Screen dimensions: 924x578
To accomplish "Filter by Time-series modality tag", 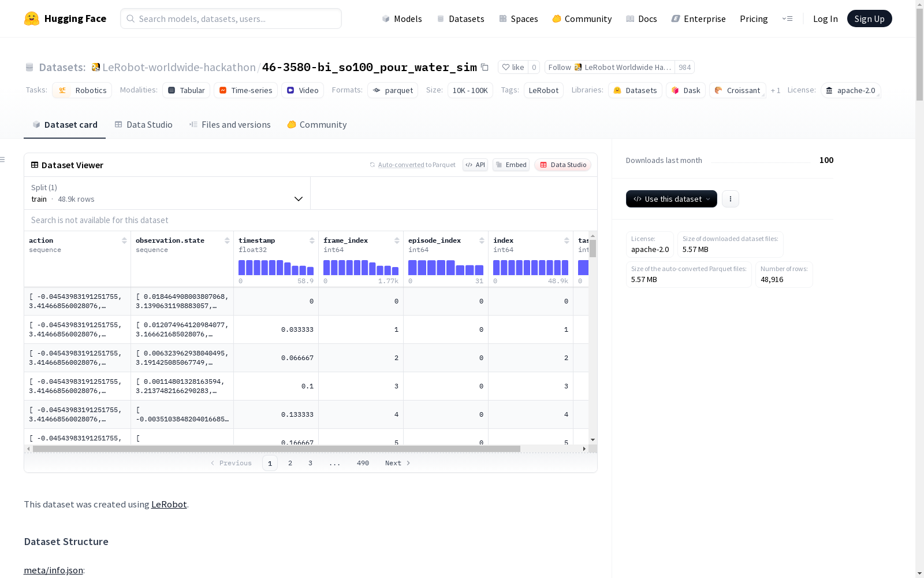I will 245,90.
